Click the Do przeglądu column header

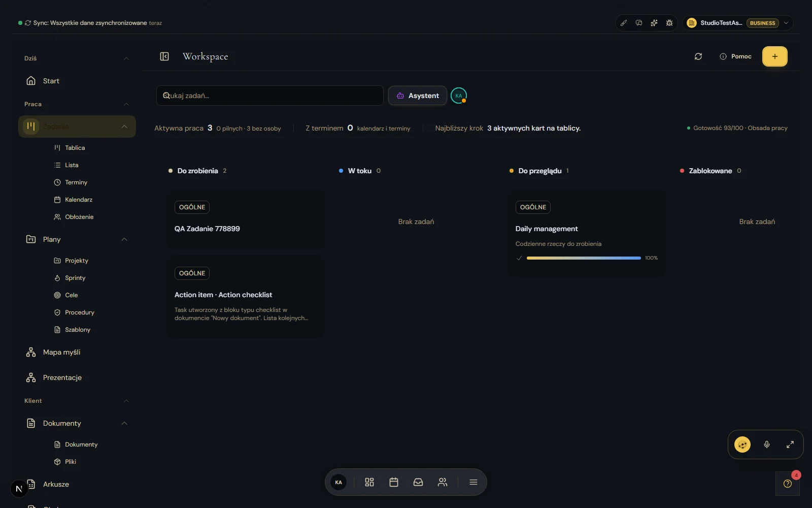539,171
